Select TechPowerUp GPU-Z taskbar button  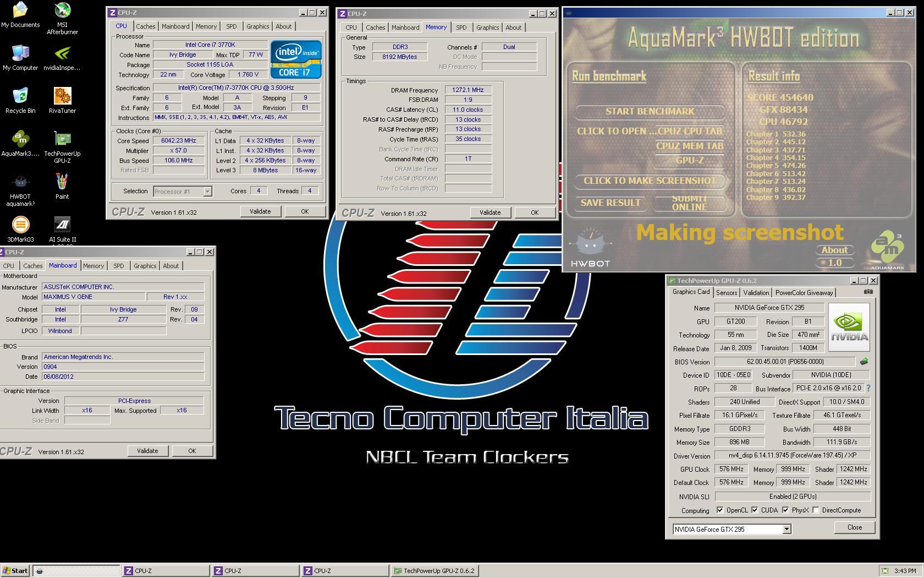435,571
